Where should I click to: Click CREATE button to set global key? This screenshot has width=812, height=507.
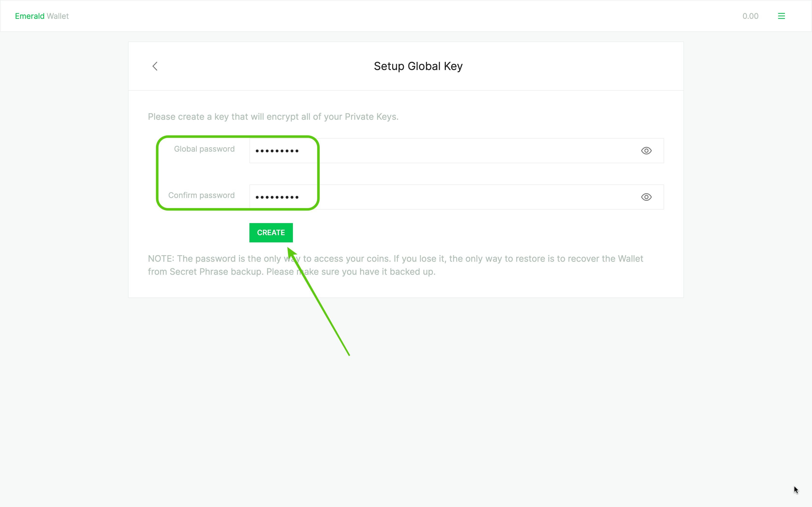click(x=271, y=232)
